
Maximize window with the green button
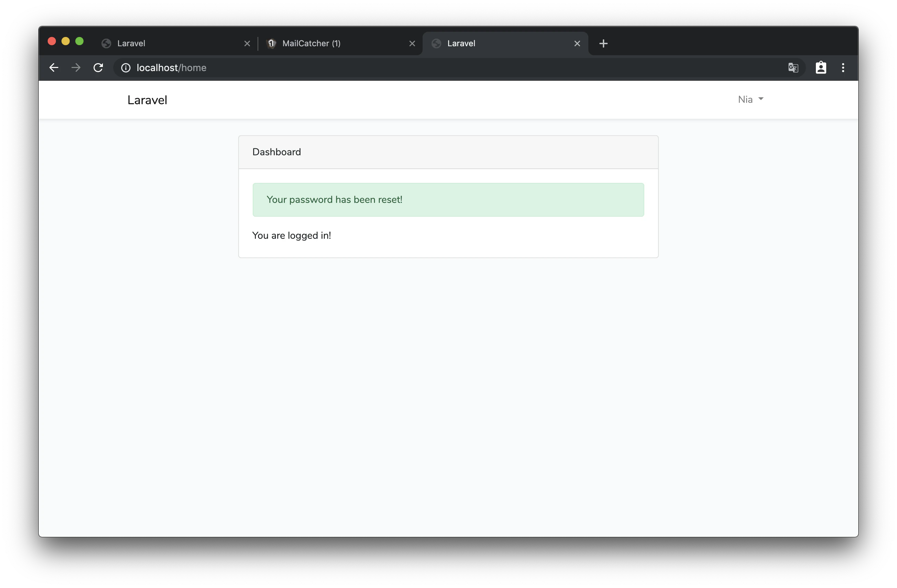pyautogui.click(x=79, y=41)
